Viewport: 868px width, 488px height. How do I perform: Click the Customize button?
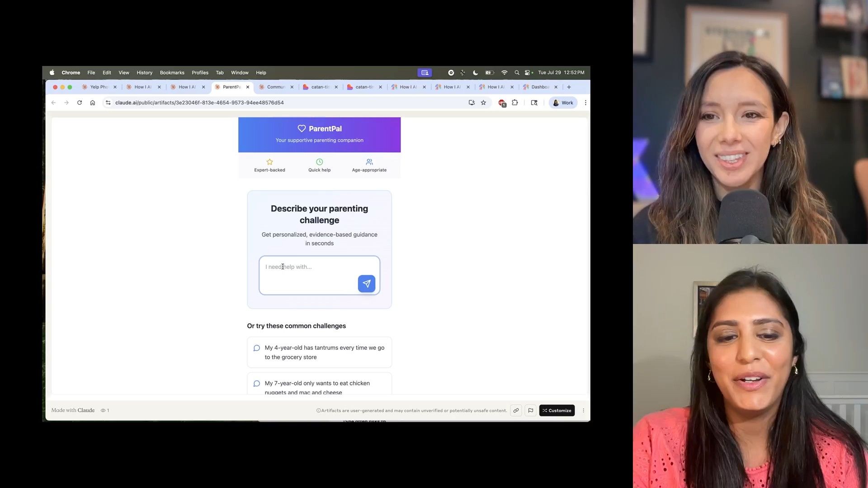click(557, 410)
